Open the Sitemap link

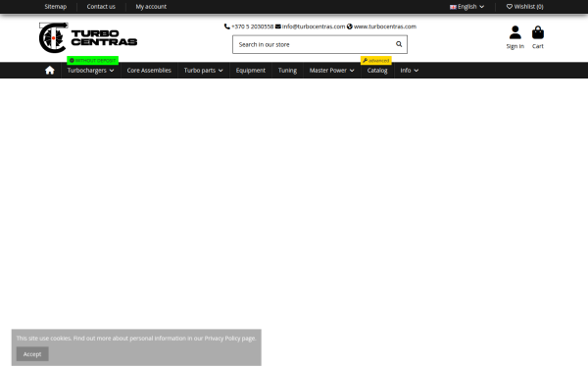(56, 7)
